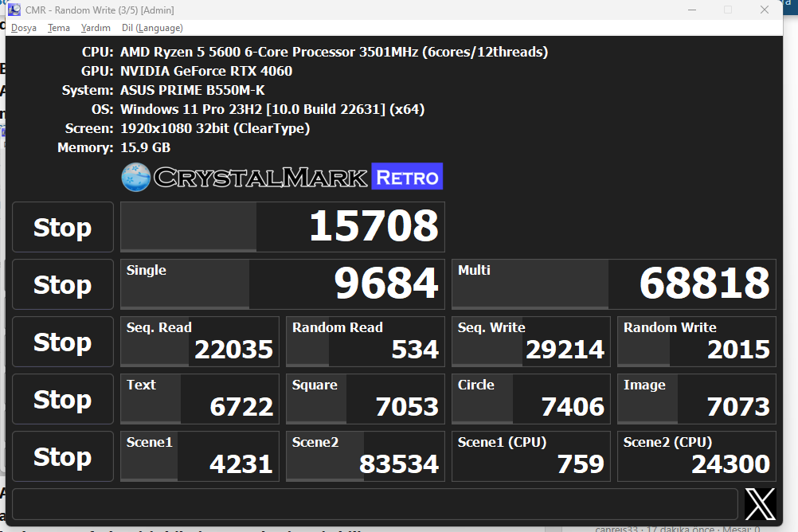Image resolution: width=798 pixels, height=532 pixels.
Task: Open the Tema menu
Action: click(58, 28)
